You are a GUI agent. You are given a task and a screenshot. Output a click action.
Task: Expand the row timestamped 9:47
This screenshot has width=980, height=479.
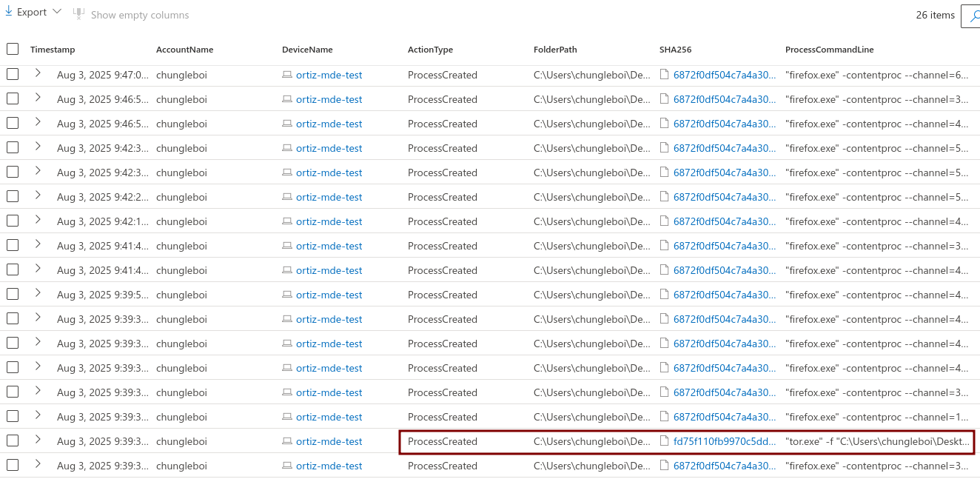coord(38,74)
